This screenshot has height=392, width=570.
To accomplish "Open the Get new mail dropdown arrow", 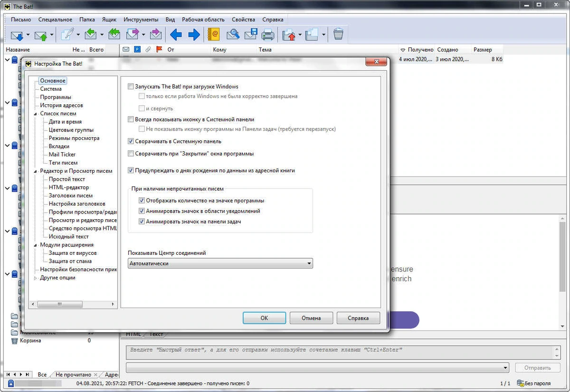I will [x=28, y=35].
